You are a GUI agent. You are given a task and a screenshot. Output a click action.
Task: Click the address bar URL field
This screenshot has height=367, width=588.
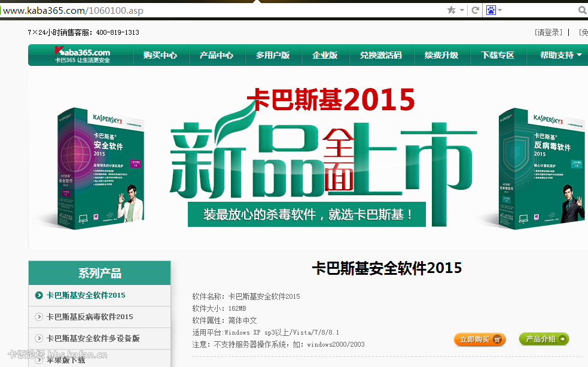click(x=223, y=11)
